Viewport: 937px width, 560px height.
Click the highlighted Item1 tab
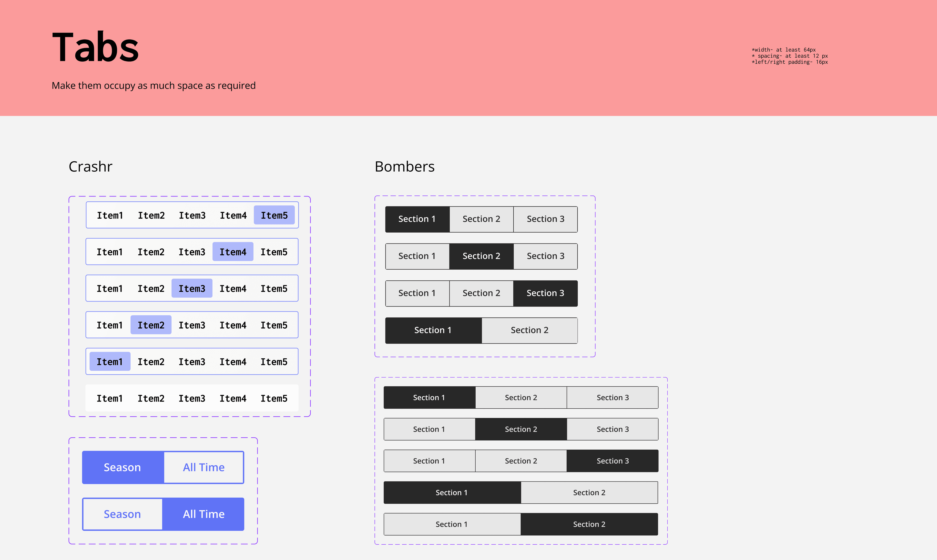pos(110,362)
